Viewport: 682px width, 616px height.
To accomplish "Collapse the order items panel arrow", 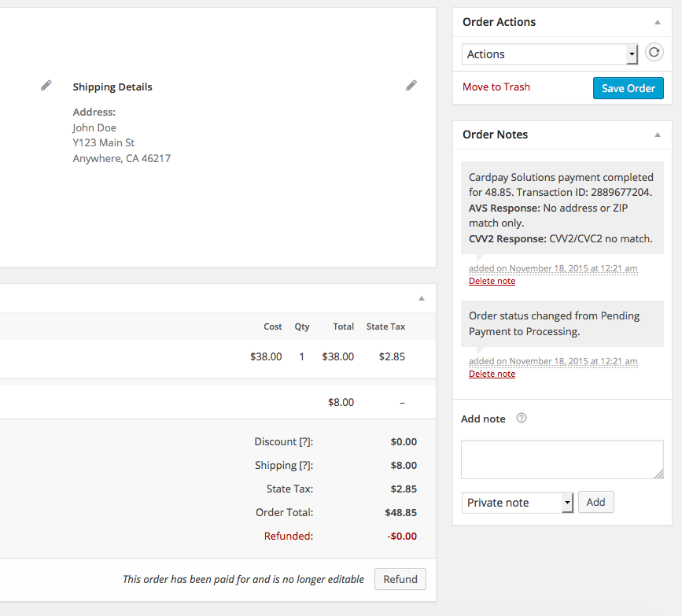I will (x=422, y=298).
